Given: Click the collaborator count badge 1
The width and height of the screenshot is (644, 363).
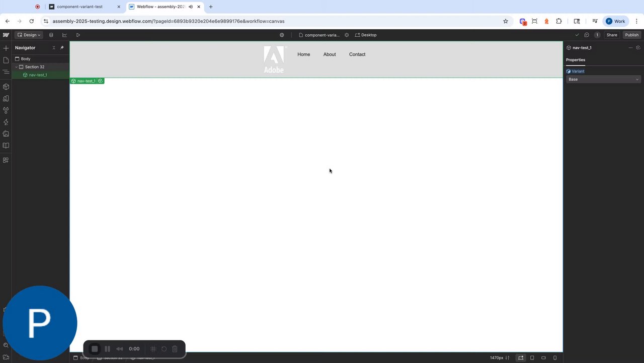Looking at the screenshot, I should pos(597,35).
